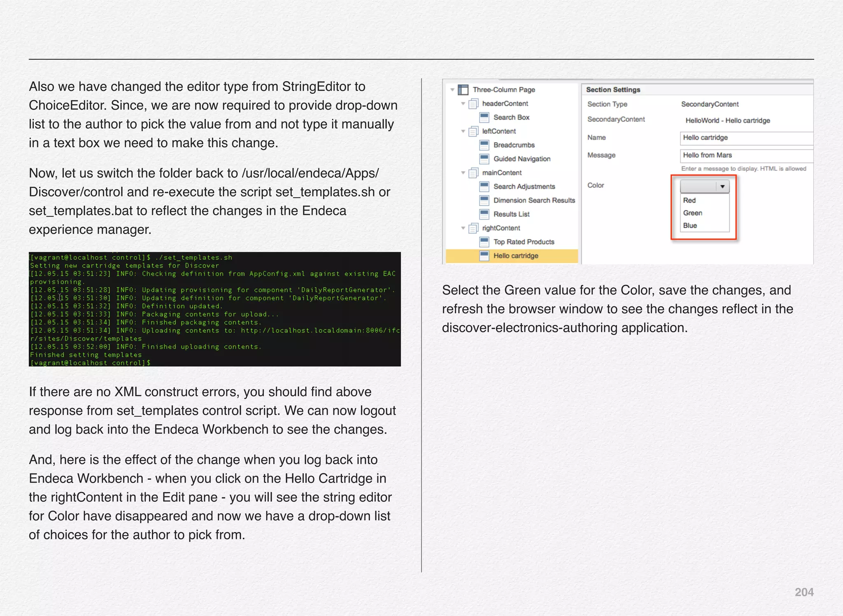
Task: Collapse the mainContent tree node
Action: [463, 173]
